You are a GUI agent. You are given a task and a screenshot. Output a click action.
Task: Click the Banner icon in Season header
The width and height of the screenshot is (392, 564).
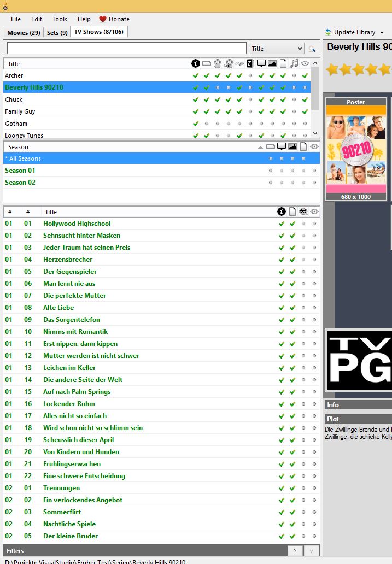[x=270, y=147]
